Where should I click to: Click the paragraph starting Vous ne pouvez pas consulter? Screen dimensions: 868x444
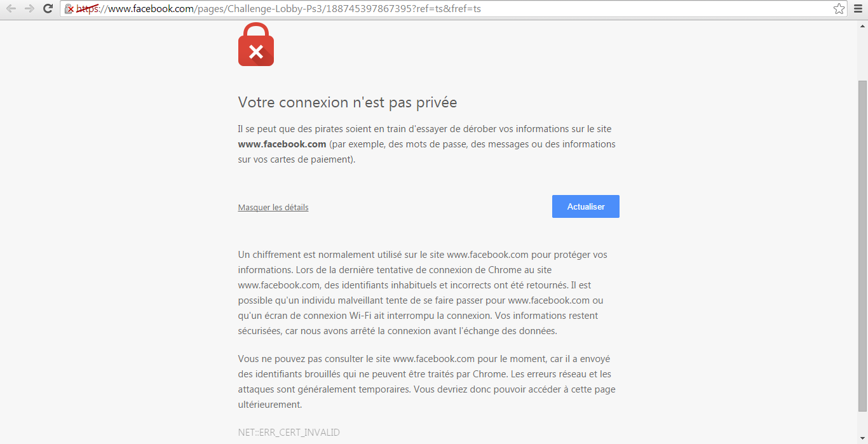coord(427,382)
